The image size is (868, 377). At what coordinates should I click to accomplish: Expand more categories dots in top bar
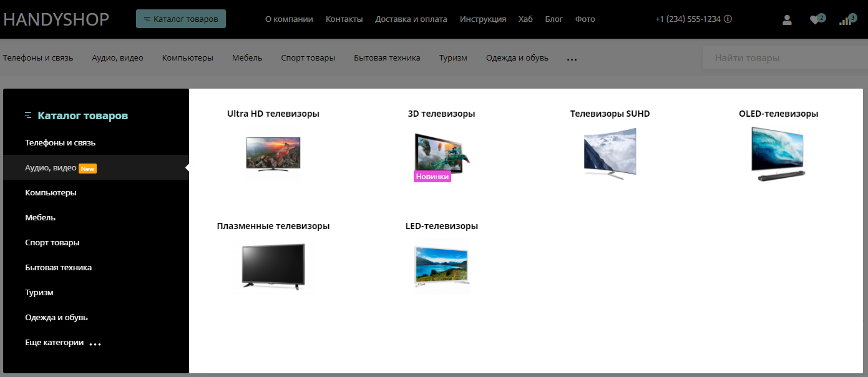tap(572, 59)
